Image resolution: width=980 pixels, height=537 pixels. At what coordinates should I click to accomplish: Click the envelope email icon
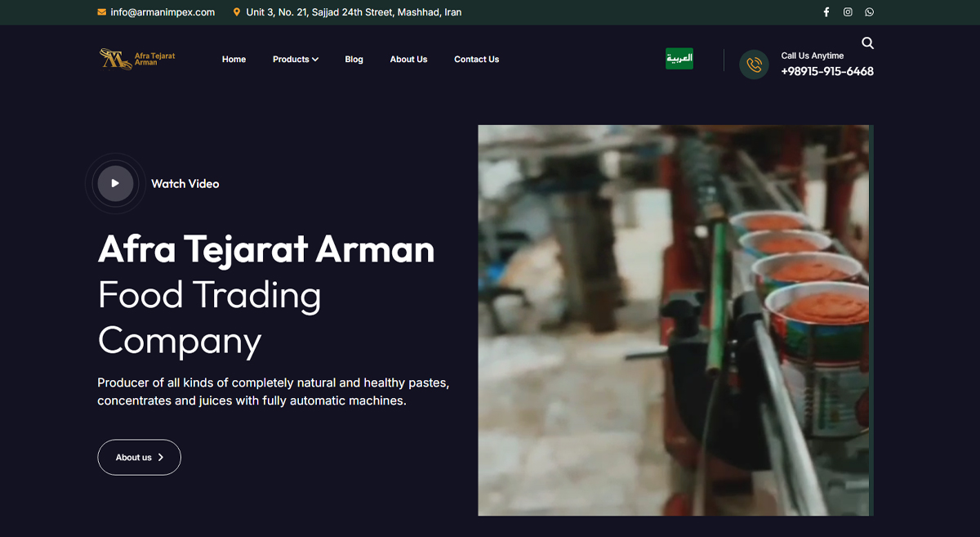101,12
